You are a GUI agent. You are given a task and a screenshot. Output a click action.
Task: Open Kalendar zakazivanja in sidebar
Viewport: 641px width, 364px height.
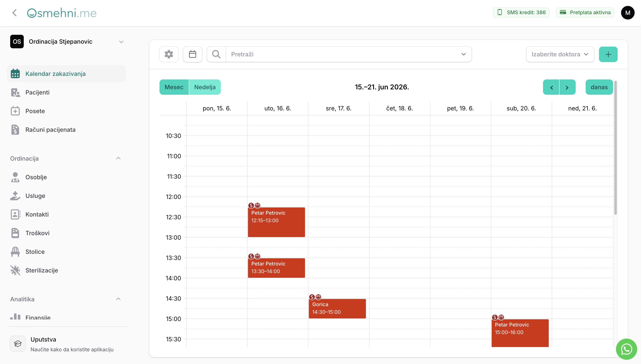point(66,74)
